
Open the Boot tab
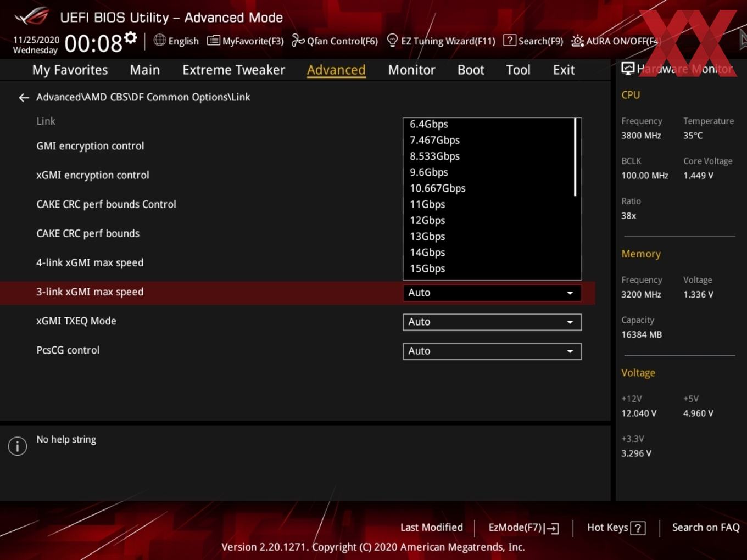[471, 70]
